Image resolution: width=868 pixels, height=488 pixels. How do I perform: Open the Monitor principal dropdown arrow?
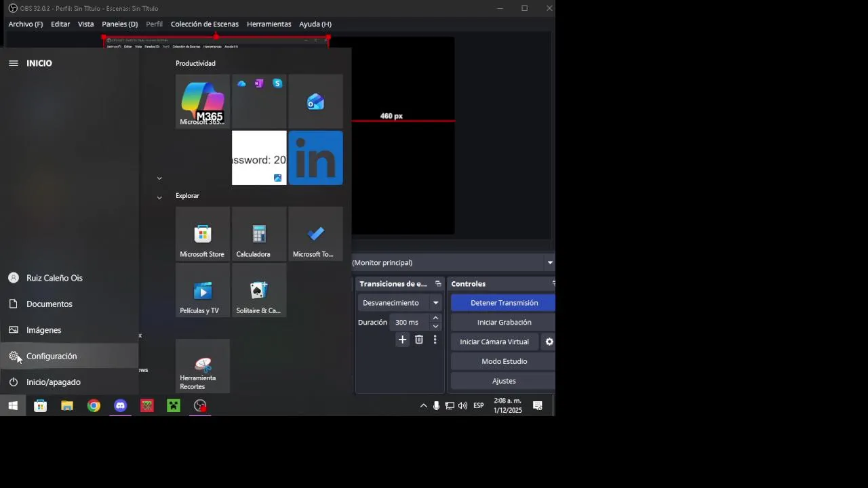[x=550, y=263]
